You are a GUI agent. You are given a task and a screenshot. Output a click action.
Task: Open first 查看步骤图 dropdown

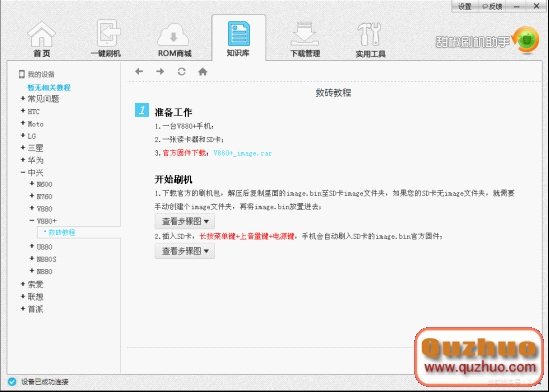(185, 221)
